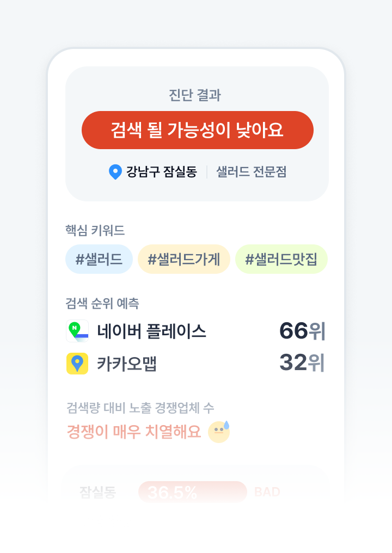The height and width of the screenshot is (553, 392).
Task: Click the '진단 결과' heading
Action: point(195,95)
